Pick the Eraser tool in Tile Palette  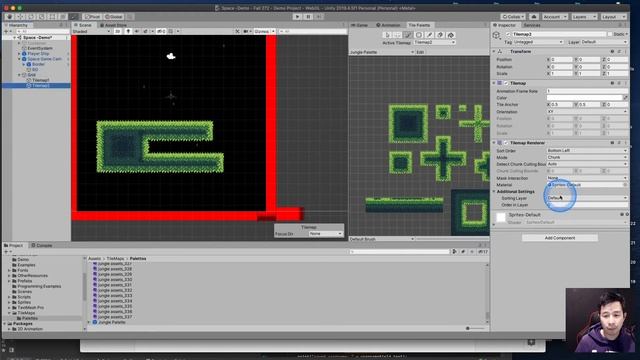(x=440, y=35)
